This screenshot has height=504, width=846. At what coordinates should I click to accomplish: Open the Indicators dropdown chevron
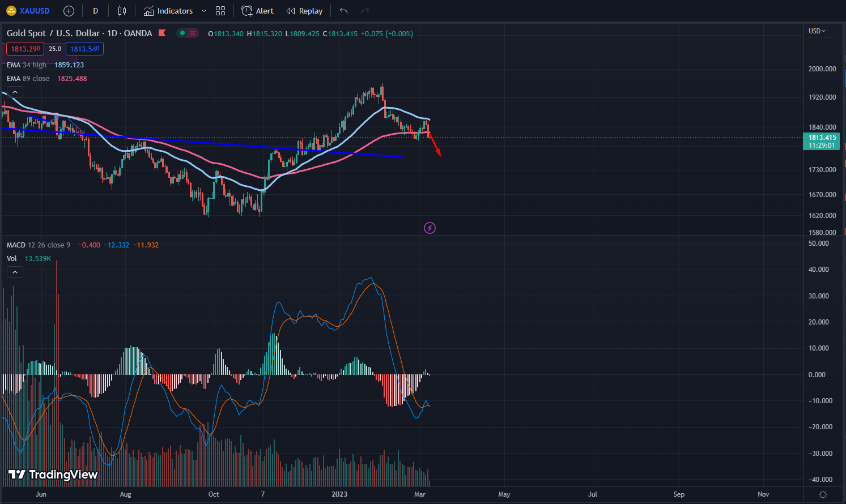click(x=203, y=10)
